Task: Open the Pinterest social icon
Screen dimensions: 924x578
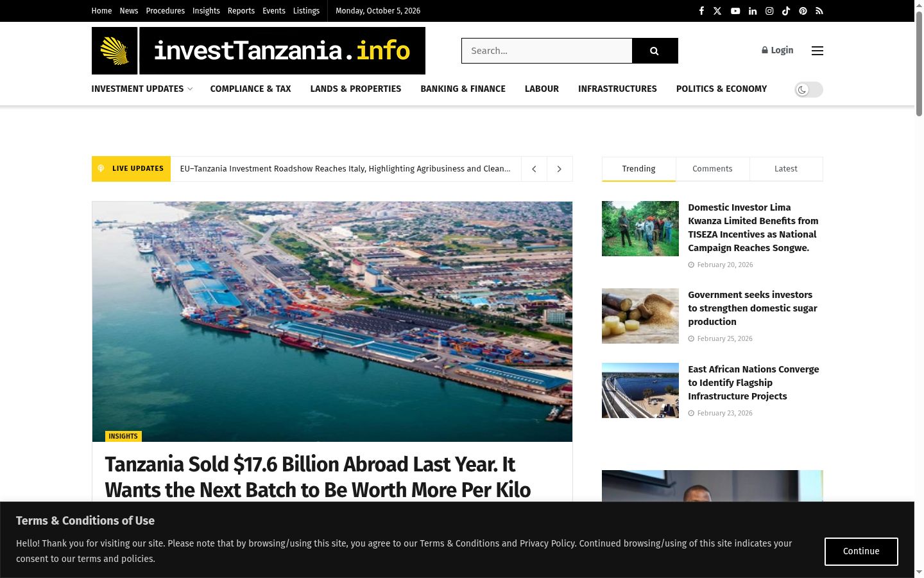Action: (803, 11)
